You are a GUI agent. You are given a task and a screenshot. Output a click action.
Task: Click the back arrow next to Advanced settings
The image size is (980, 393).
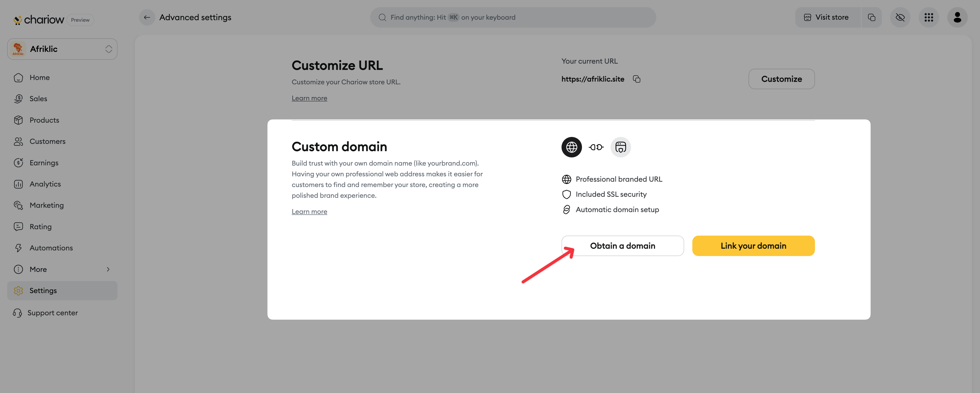[x=147, y=17]
